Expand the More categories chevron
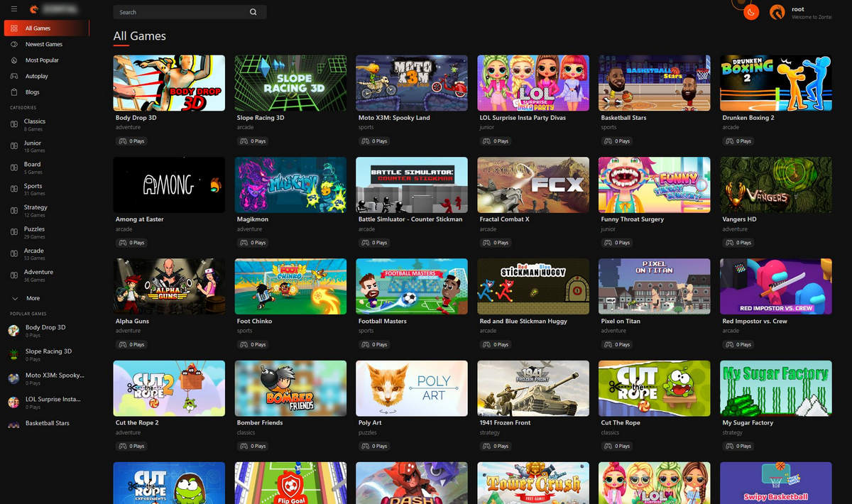 click(x=15, y=298)
